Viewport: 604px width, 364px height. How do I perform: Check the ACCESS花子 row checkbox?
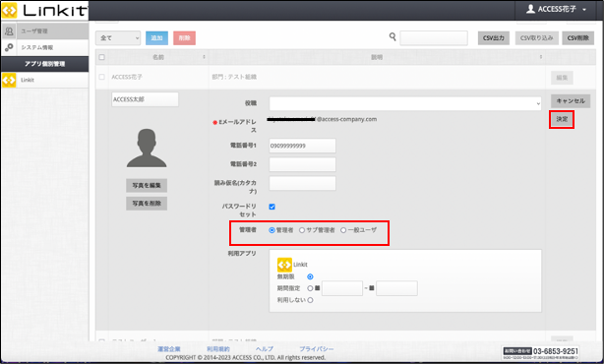(101, 77)
